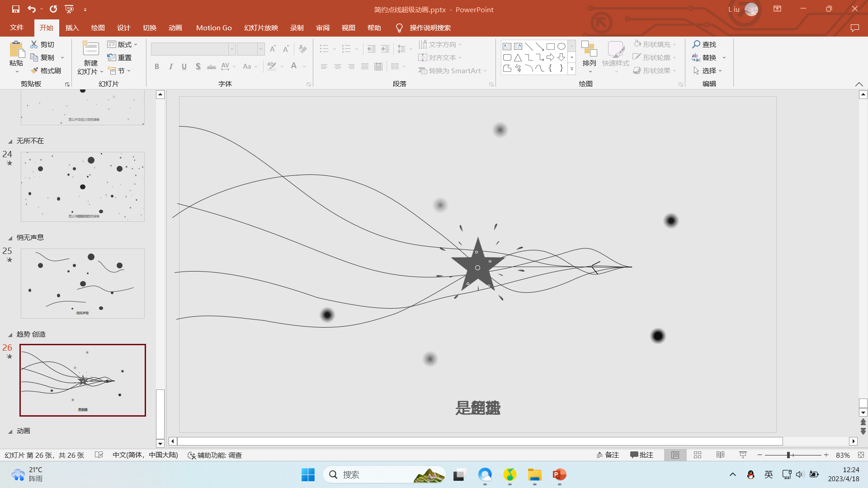
Task: Open Reading View from status bar
Action: point(720,455)
